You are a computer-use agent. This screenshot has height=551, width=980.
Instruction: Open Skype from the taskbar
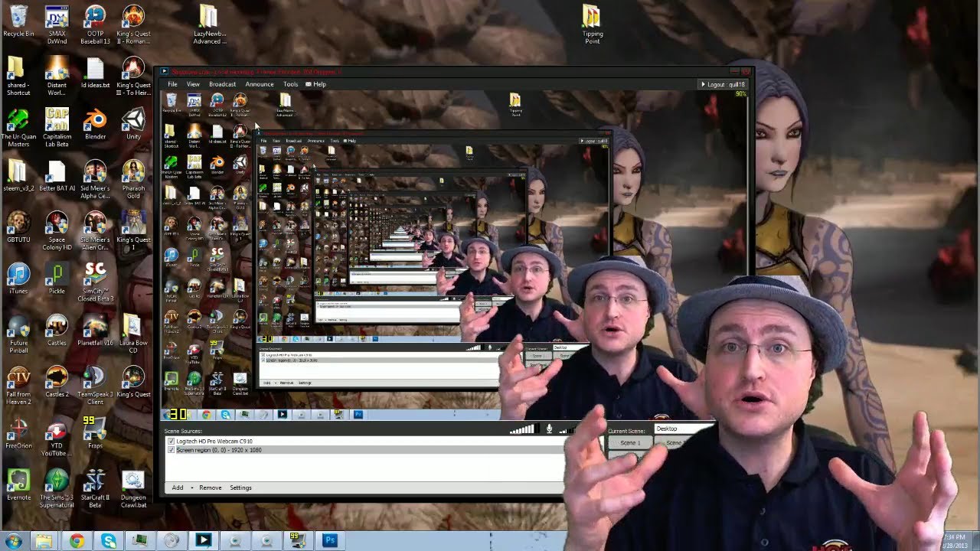click(109, 541)
